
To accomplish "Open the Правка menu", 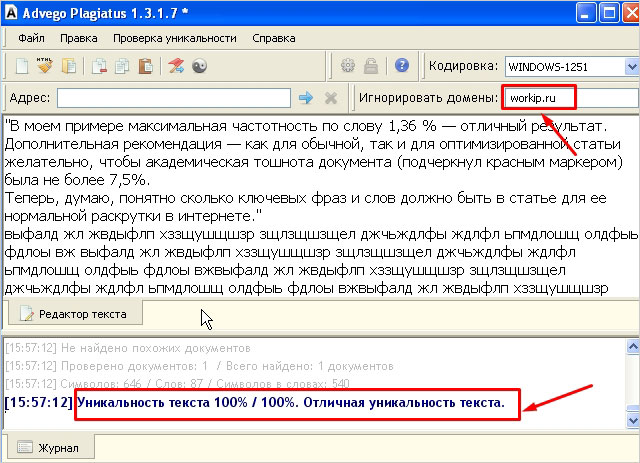I will (79, 38).
